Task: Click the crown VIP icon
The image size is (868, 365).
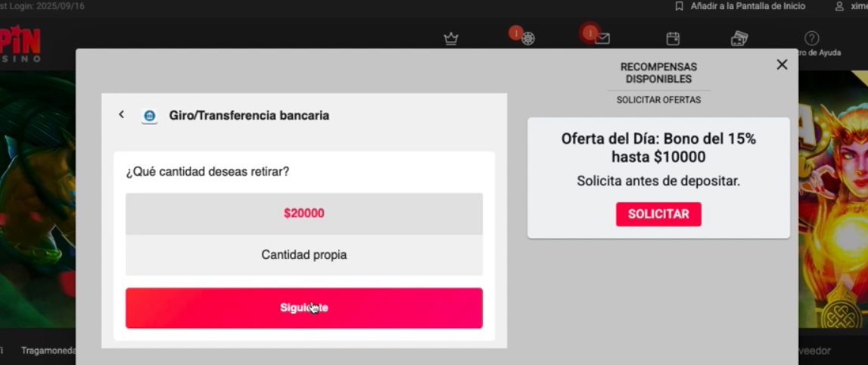Action: point(451,39)
